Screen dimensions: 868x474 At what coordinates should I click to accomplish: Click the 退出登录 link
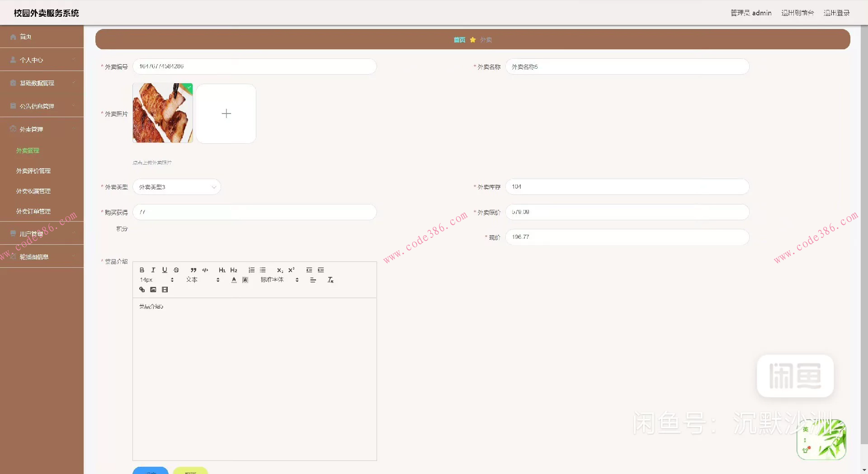(836, 13)
